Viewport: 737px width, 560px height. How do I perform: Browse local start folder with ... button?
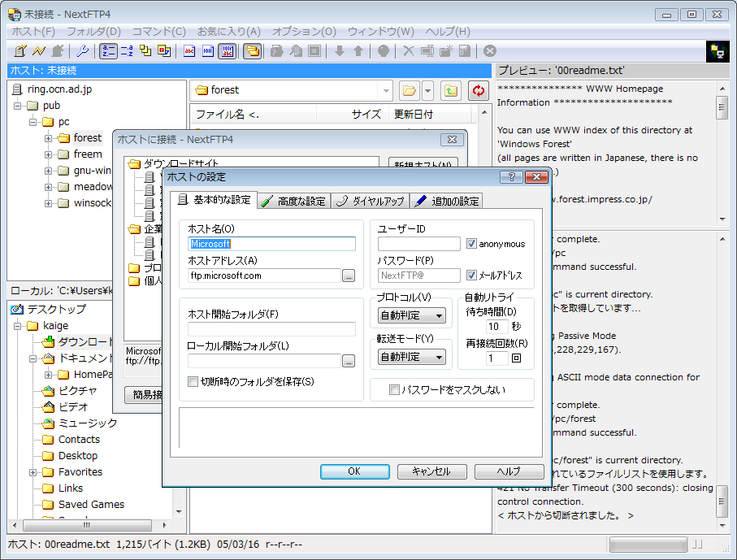point(349,361)
